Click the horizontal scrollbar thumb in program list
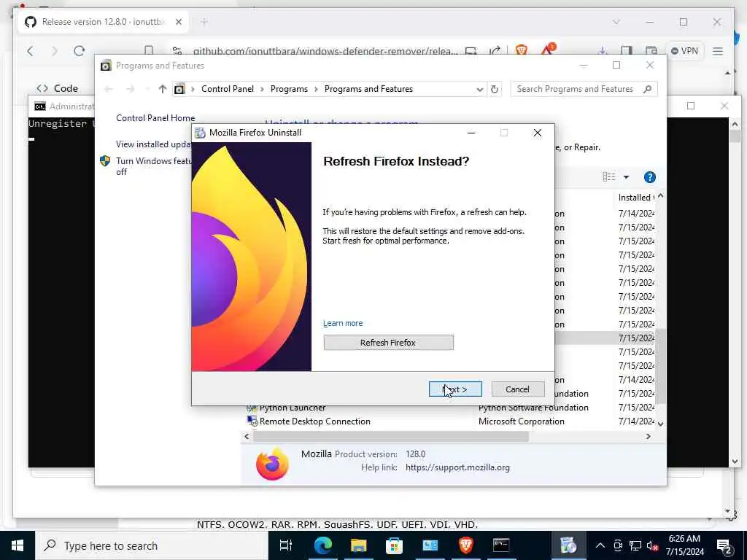Screen dimensions: 747x560 coord(391,436)
